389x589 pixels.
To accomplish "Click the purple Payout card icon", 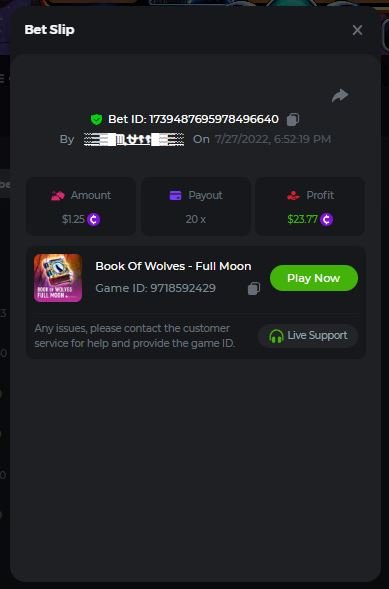I will [175, 195].
